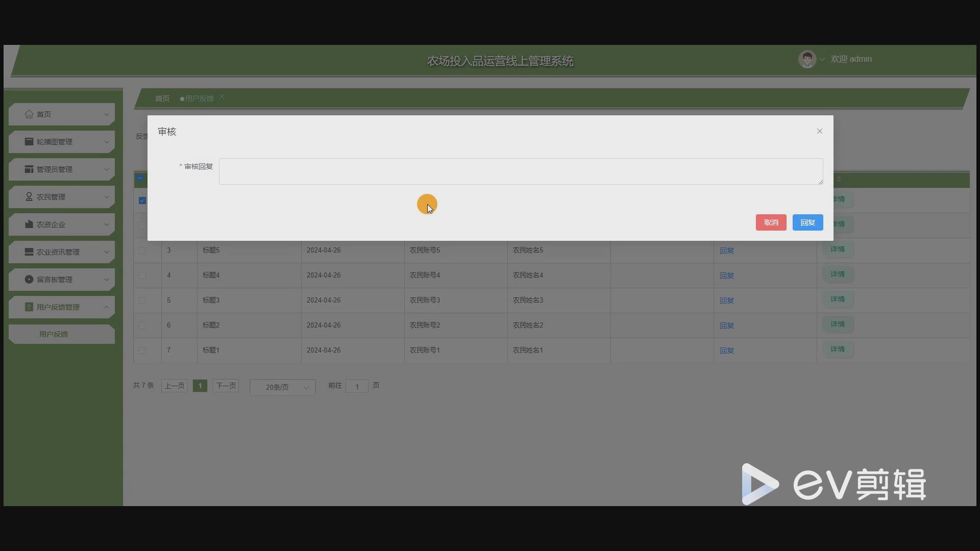The height and width of the screenshot is (551, 980).
Task: Click the 审核回复 text area
Action: [x=521, y=171]
